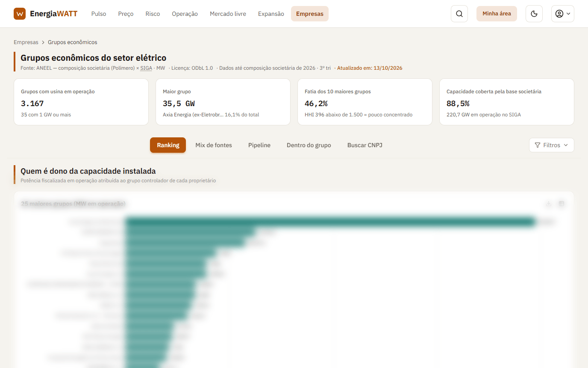Click the "Atualizado em: 13/10/2026" text
Viewport: 588px width, 368px height.
coord(370,68)
